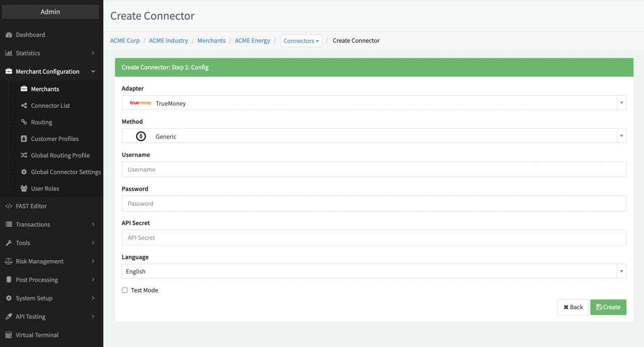The width and height of the screenshot is (644, 347).
Task: Click the Global Routing Profile shuffle icon
Action: click(x=24, y=156)
